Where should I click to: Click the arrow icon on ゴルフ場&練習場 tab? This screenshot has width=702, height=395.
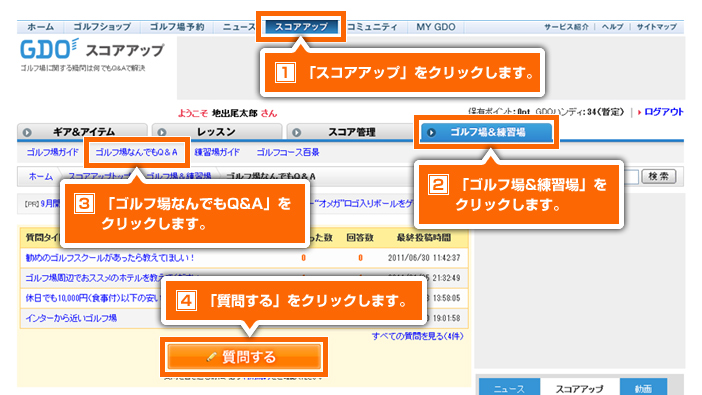431,133
